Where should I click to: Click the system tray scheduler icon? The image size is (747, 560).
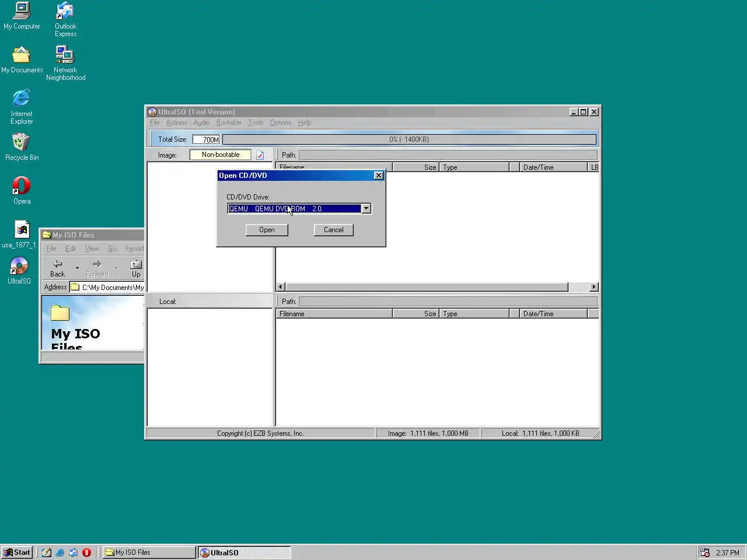point(705,552)
